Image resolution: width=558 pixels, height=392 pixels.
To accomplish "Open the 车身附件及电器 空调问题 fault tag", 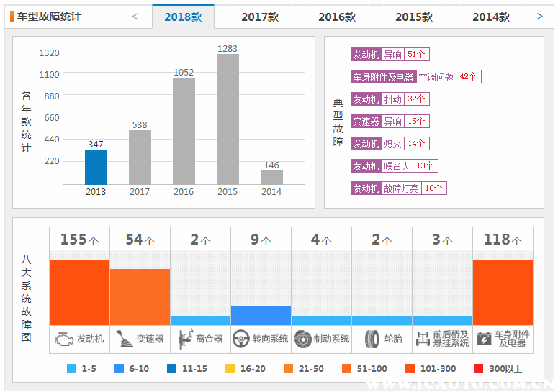I will tap(415, 77).
